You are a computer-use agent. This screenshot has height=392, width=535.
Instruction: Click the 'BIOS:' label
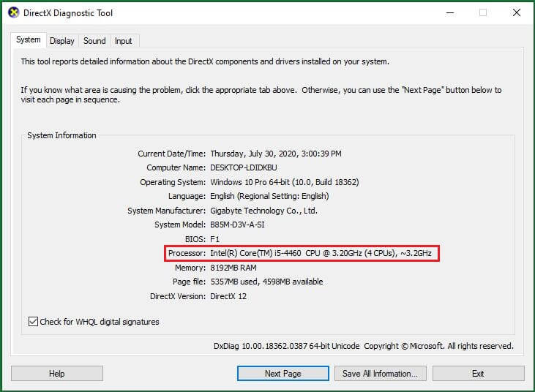(x=195, y=239)
